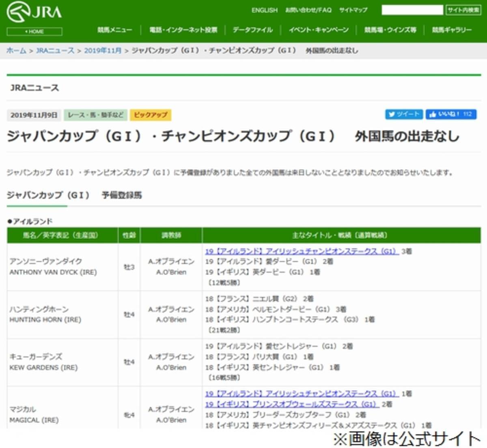Click the JRA logo
487x448 pixels.
point(34,12)
